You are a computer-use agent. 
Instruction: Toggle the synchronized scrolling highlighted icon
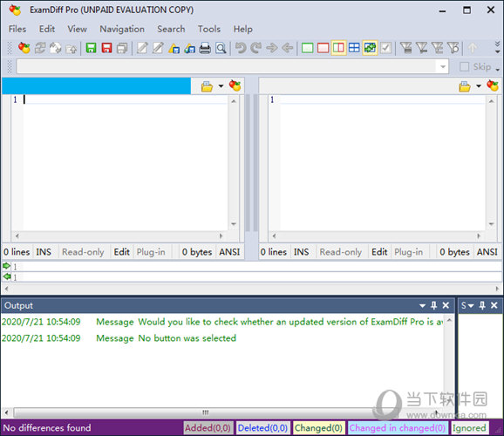[370, 48]
